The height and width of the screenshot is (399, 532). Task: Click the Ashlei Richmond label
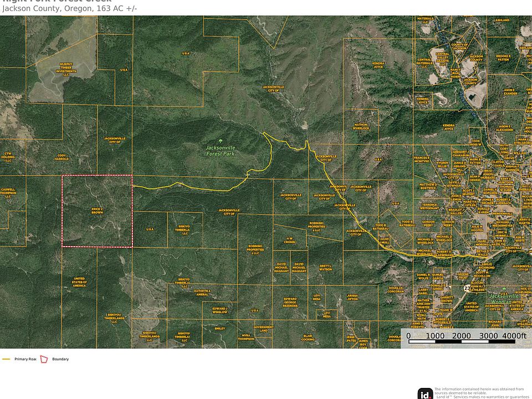(487, 265)
